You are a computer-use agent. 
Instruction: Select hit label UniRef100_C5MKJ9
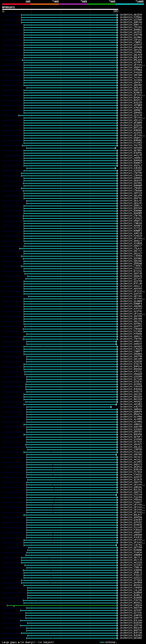pyautogui.click(x=131, y=567)
